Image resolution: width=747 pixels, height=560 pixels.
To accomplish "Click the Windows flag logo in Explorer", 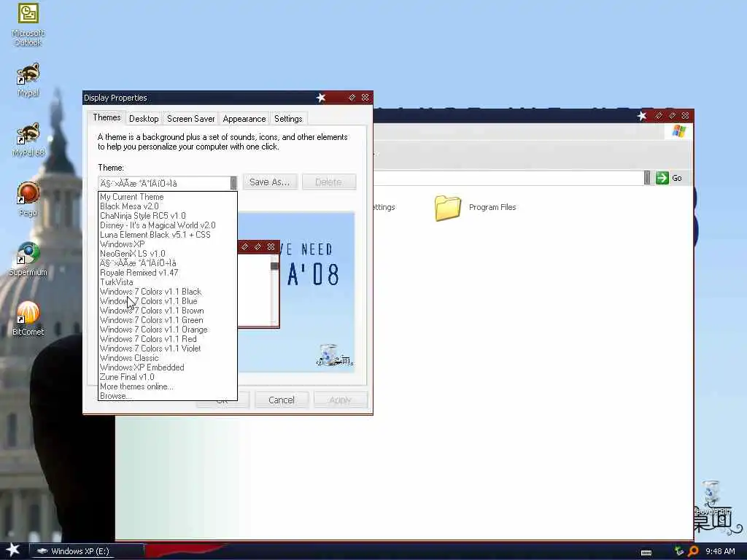I will pos(679,131).
